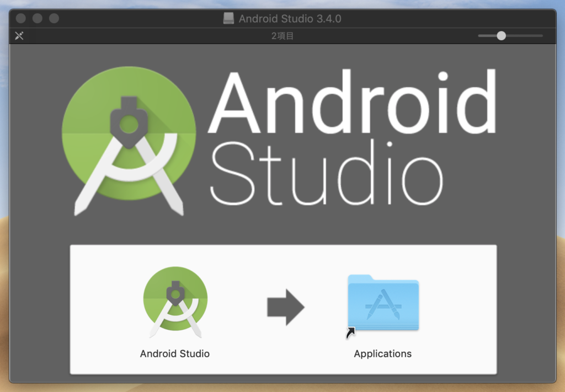Click the alias arrow badge on Applications folder
565x392 pixels.
(351, 333)
